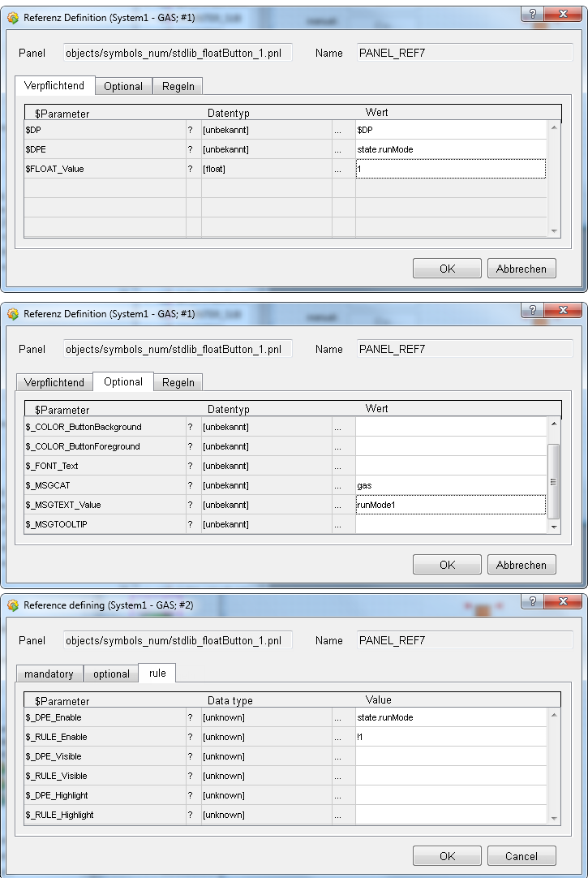Screen dimensions: 588x878
Task: Click the Name field PANEL_REF7 in the middle dialog
Action: click(x=465, y=350)
